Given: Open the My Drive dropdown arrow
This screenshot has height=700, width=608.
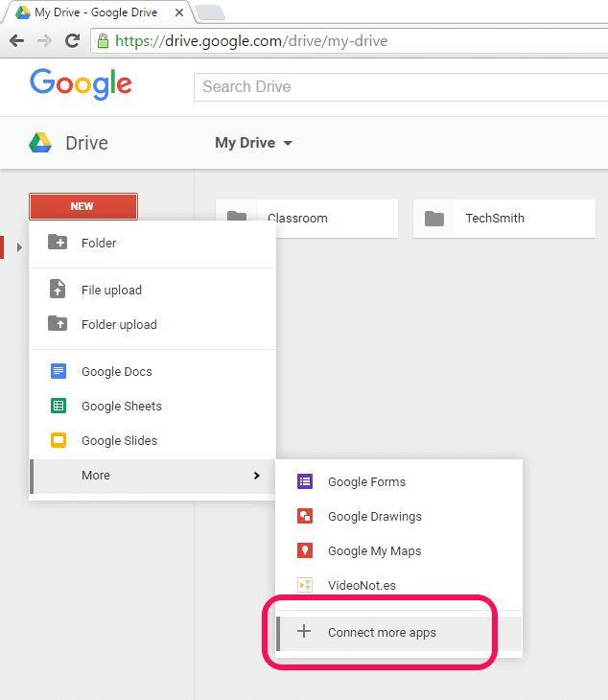Looking at the screenshot, I should click(288, 143).
